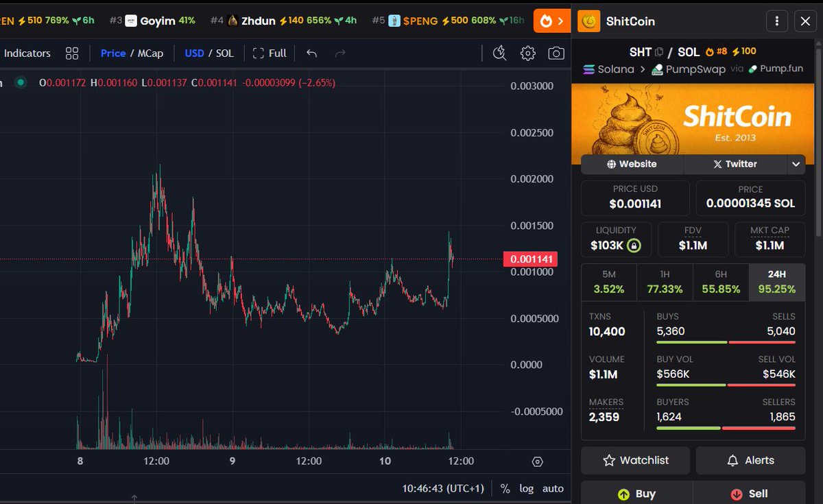Close the ShitCoin pair panel
Screen dimensions: 823x504
[x=805, y=21]
